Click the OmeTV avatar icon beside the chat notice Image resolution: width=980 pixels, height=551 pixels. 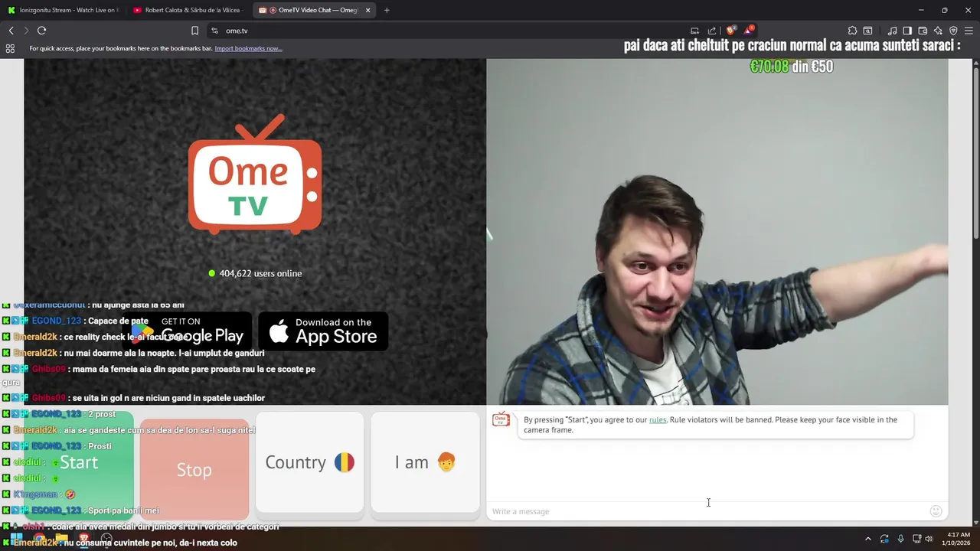501,419
